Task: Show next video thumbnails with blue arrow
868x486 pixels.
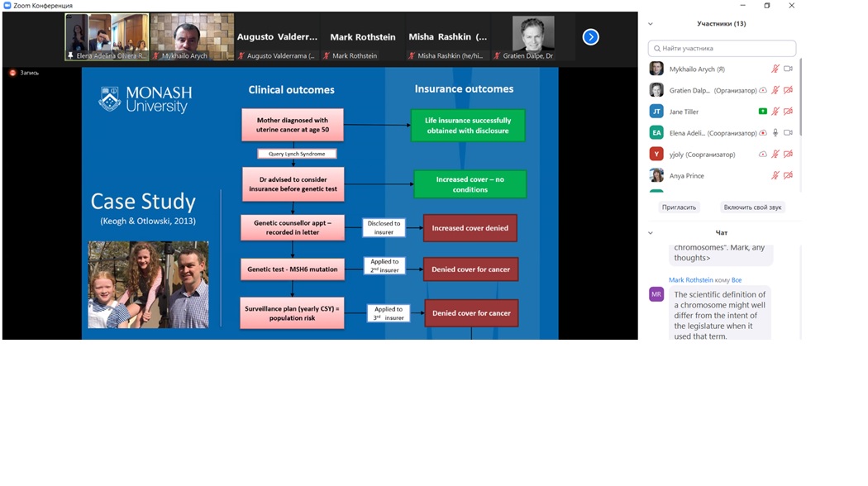Action: [591, 37]
